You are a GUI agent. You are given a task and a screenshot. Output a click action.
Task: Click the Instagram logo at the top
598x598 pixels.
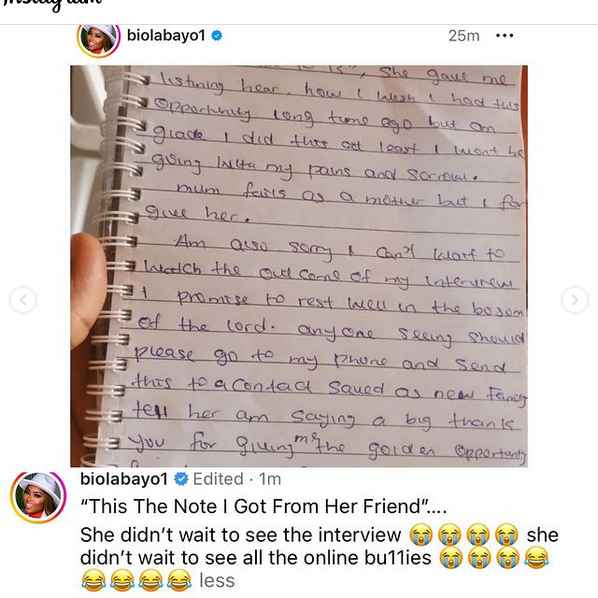52,4
